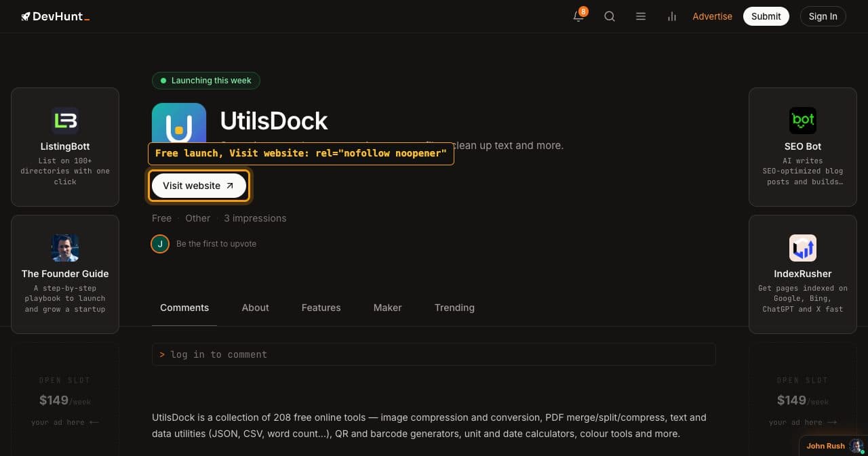Open the notifications bell icon
Viewport: 868px width, 456px height.
tap(578, 16)
